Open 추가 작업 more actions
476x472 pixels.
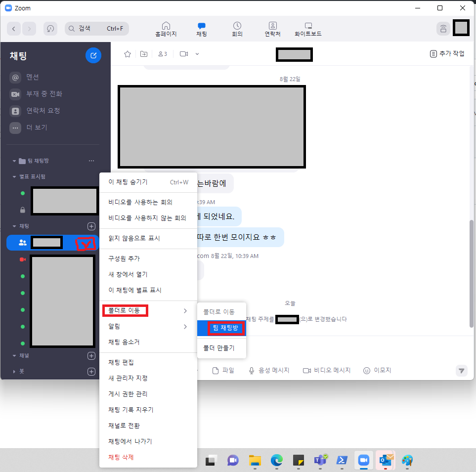447,54
